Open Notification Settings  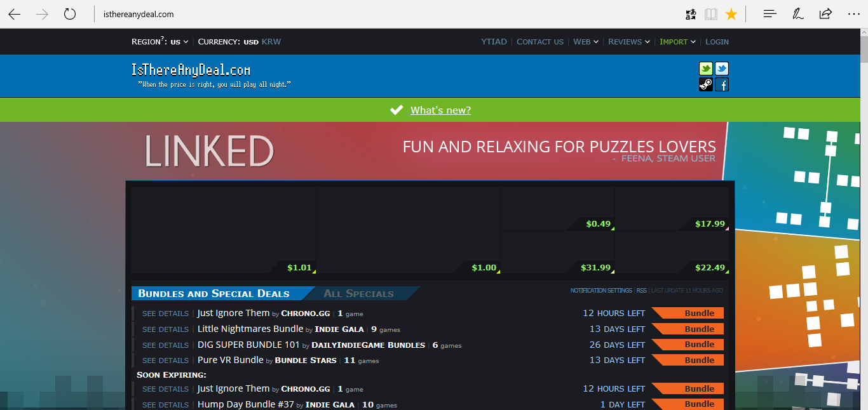tap(601, 291)
